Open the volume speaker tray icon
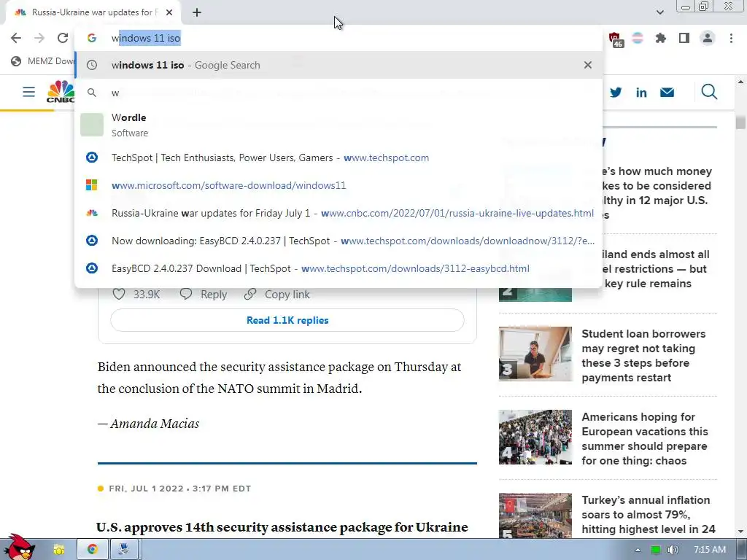747x560 pixels. 673,550
